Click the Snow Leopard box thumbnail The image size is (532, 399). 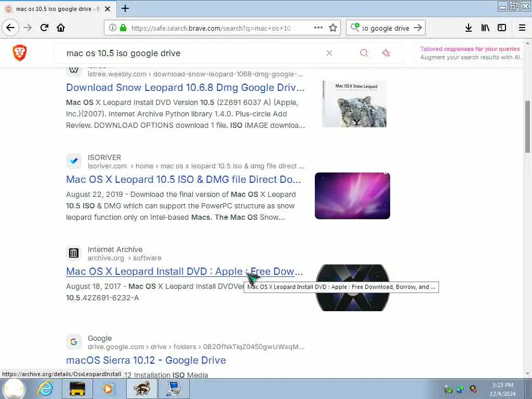coord(354,104)
